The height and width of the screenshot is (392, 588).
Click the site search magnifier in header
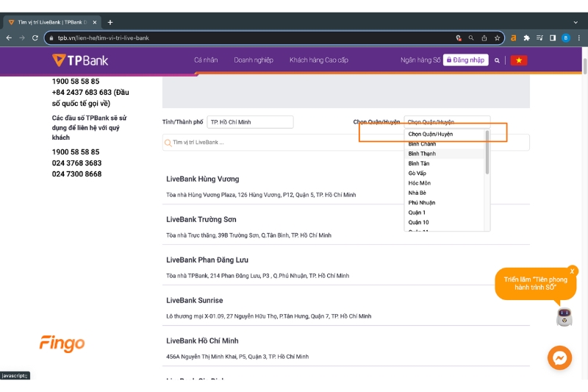tap(497, 60)
